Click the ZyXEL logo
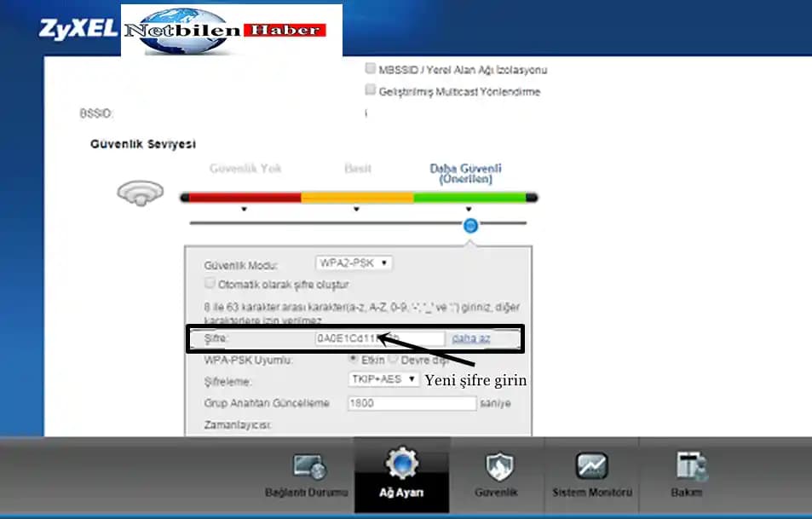 pyautogui.click(x=77, y=27)
